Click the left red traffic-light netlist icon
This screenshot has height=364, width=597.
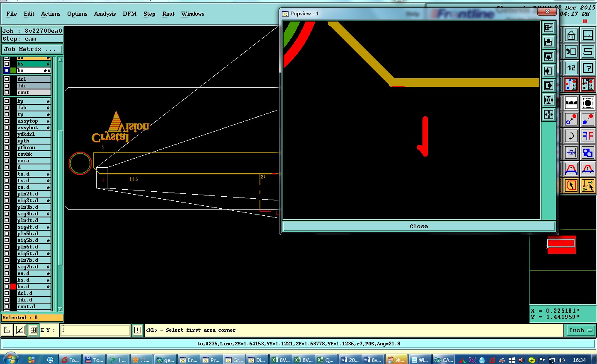[571, 85]
